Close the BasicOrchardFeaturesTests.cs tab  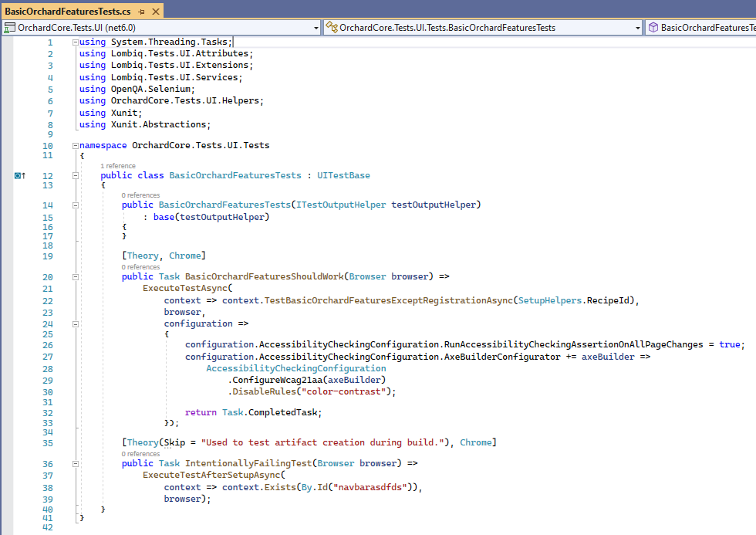[156, 11]
